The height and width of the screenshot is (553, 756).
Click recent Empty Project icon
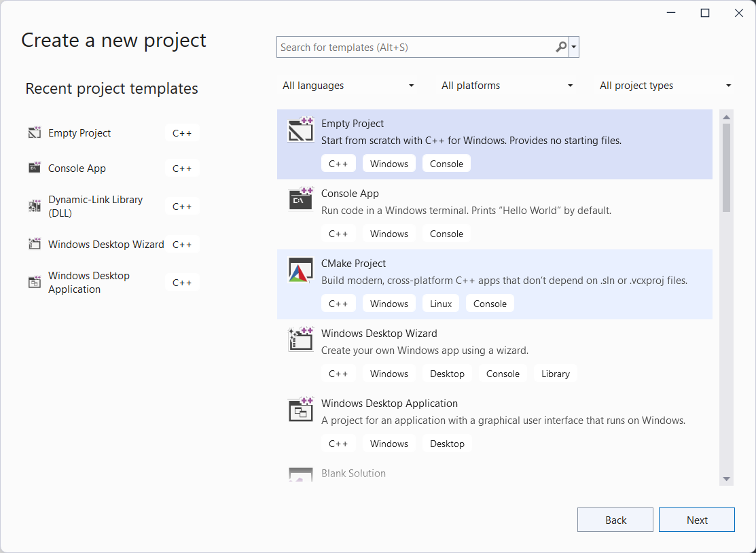pyautogui.click(x=35, y=133)
